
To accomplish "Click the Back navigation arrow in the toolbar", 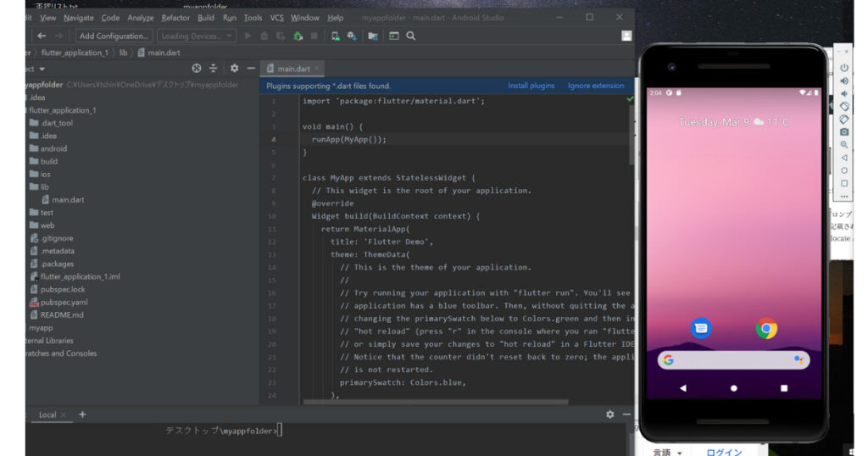I will pos(42,36).
